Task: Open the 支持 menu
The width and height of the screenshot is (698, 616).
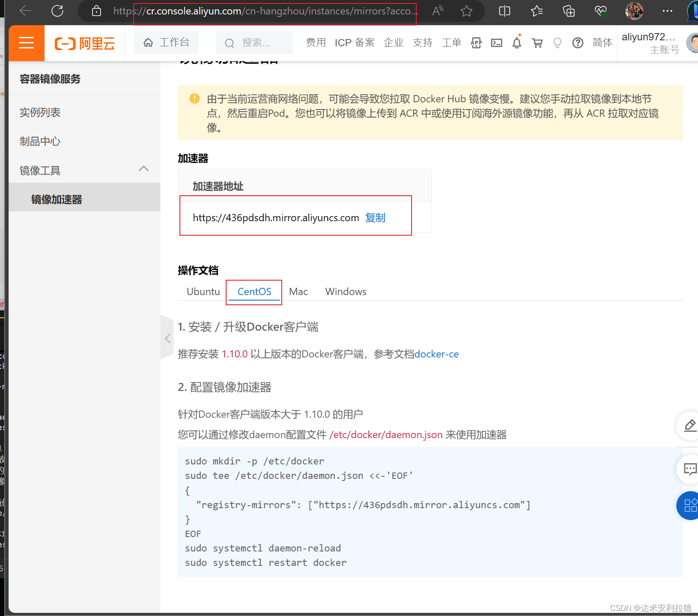Action: click(x=423, y=42)
